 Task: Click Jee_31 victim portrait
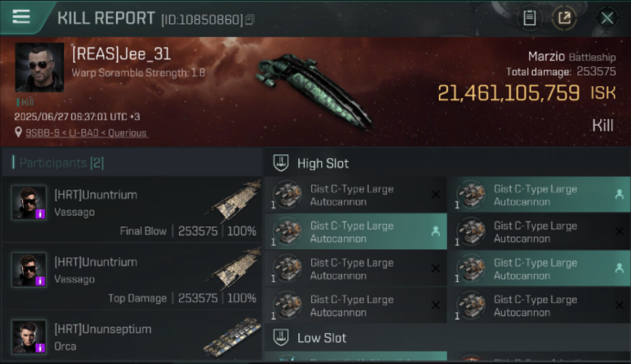tap(39, 67)
